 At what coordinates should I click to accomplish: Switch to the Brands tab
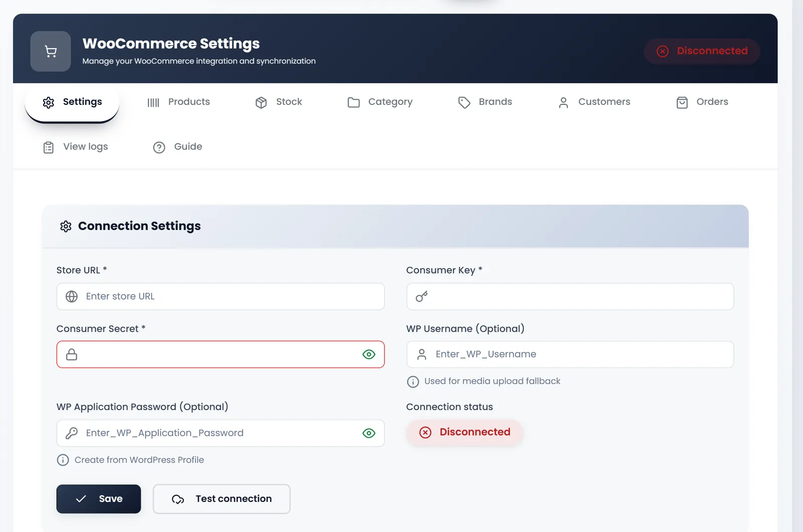pos(485,102)
